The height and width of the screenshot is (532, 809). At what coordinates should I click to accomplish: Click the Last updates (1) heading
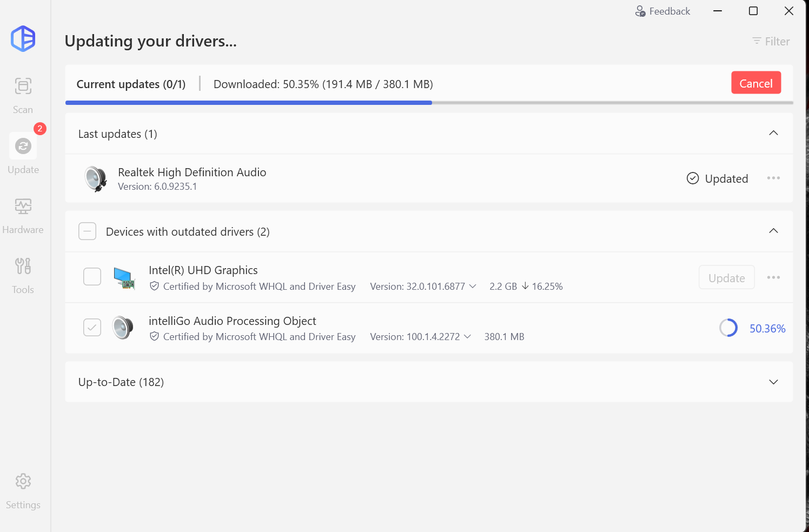118,134
